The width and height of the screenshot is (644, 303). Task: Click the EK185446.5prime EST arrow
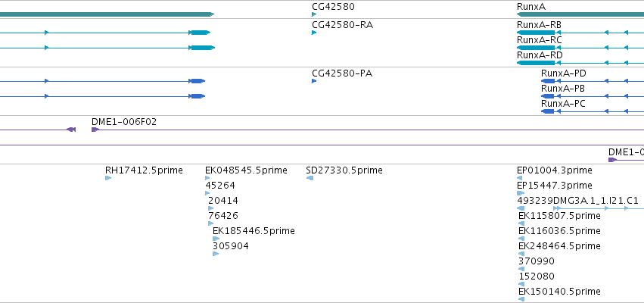pos(216,239)
